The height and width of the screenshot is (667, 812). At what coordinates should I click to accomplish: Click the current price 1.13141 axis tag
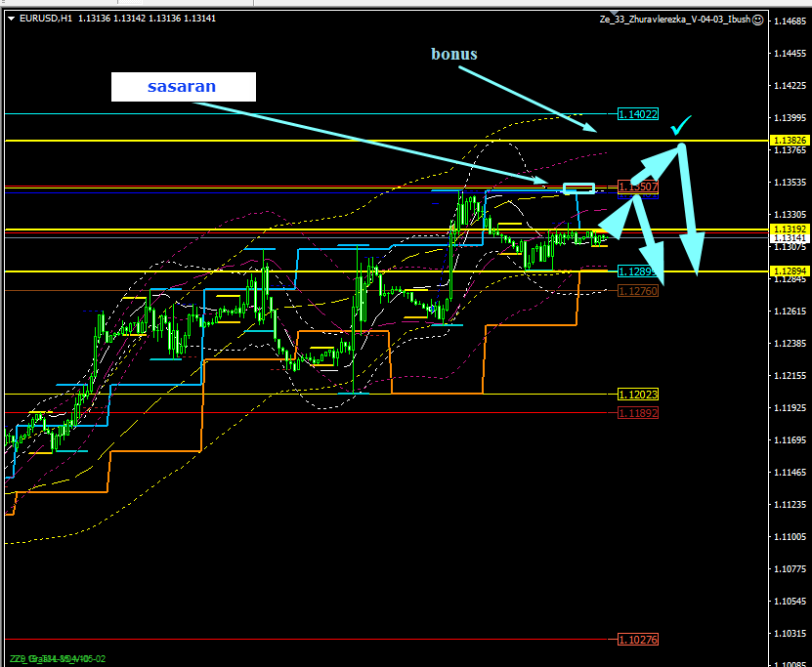pyautogui.click(x=790, y=238)
